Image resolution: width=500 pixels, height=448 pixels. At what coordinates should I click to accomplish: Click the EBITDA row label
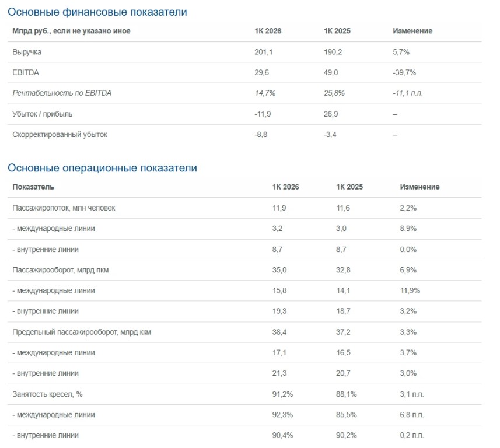26,73
